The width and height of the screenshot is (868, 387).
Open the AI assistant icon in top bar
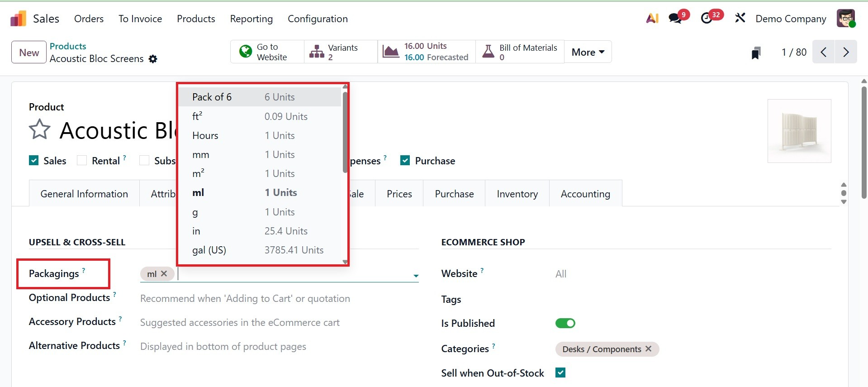click(652, 19)
